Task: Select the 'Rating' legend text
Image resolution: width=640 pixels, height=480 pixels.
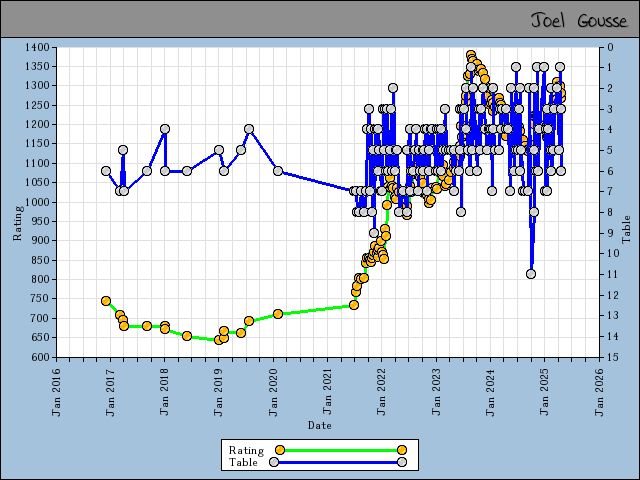Action: 246,450
